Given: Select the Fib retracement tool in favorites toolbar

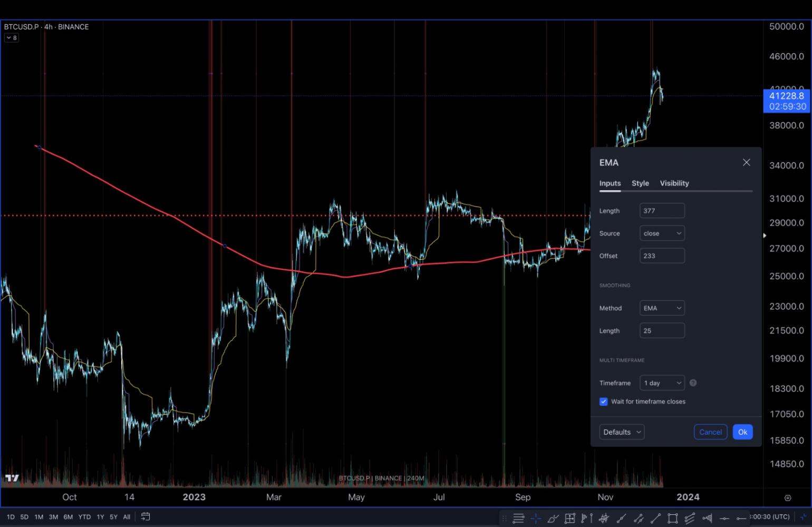Looking at the screenshot, I should 518,519.
